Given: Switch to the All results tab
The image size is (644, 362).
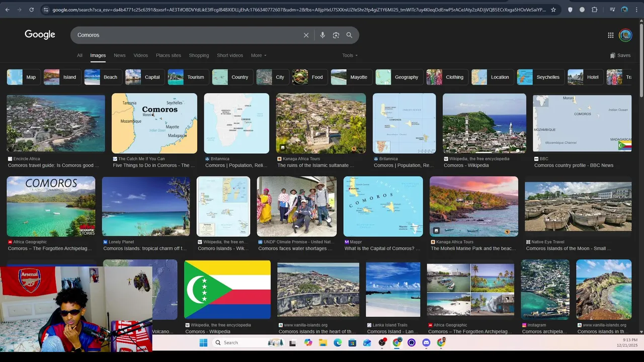Looking at the screenshot, I should pyautogui.click(x=79, y=55).
